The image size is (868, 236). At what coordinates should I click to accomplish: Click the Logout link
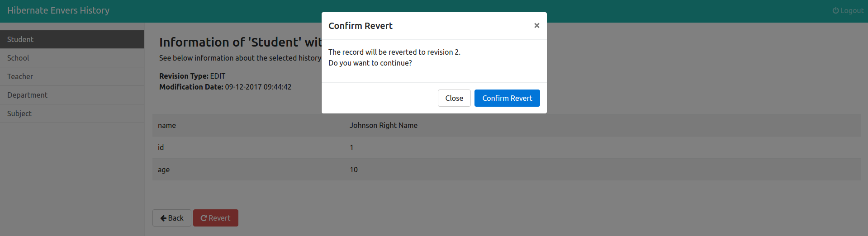pyautogui.click(x=848, y=10)
